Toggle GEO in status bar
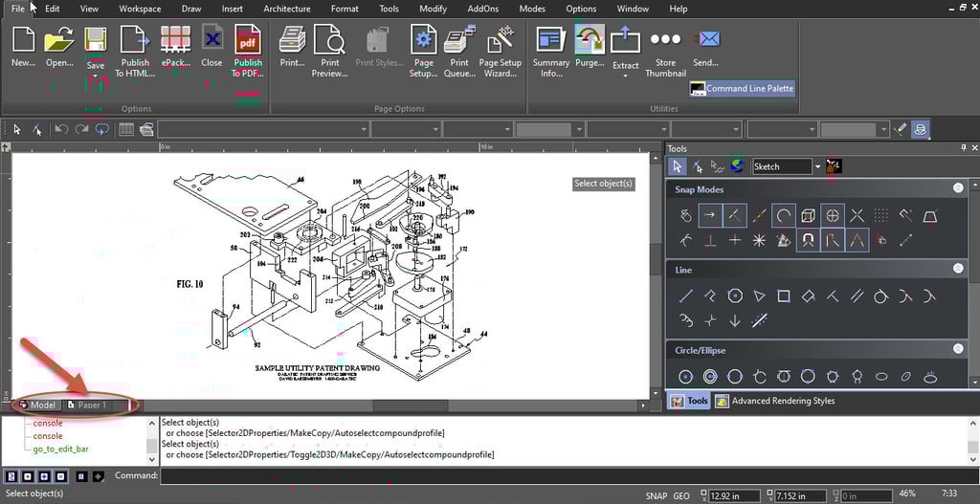The width and height of the screenshot is (980, 504). pos(681,496)
